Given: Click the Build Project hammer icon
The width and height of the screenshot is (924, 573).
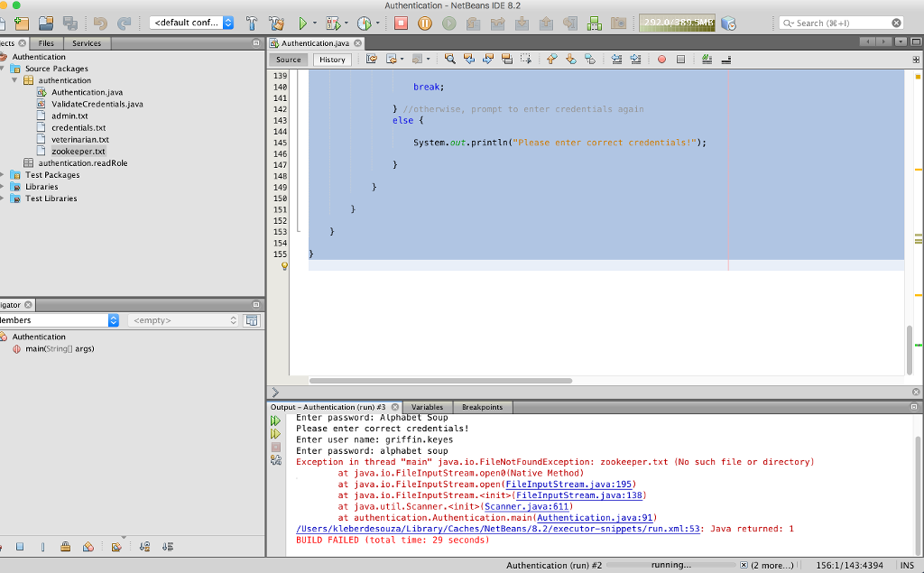Looking at the screenshot, I should pyautogui.click(x=252, y=23).
